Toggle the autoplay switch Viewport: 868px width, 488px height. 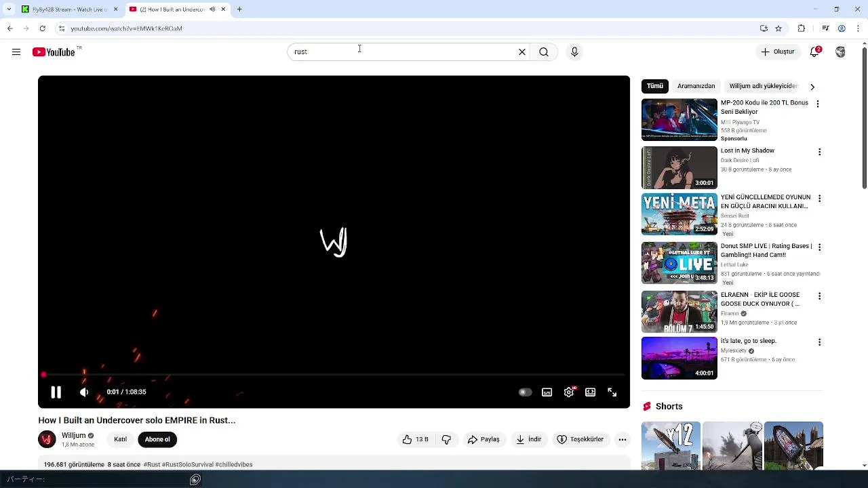tap(525, 392)
